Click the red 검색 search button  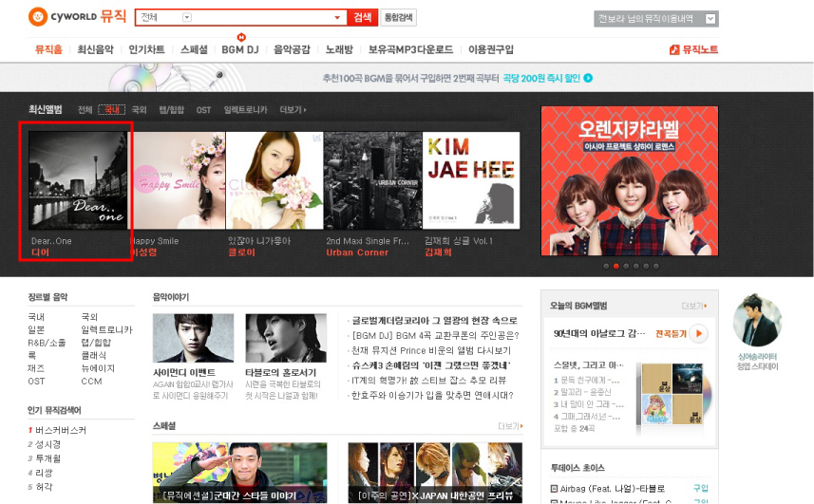tap(362, 18)
